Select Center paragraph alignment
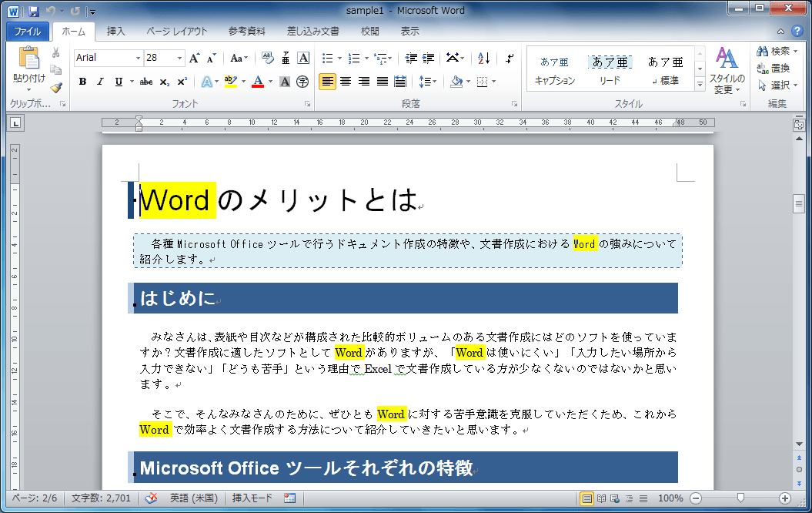This screenshot has height=513, width=812. [346, 82]
